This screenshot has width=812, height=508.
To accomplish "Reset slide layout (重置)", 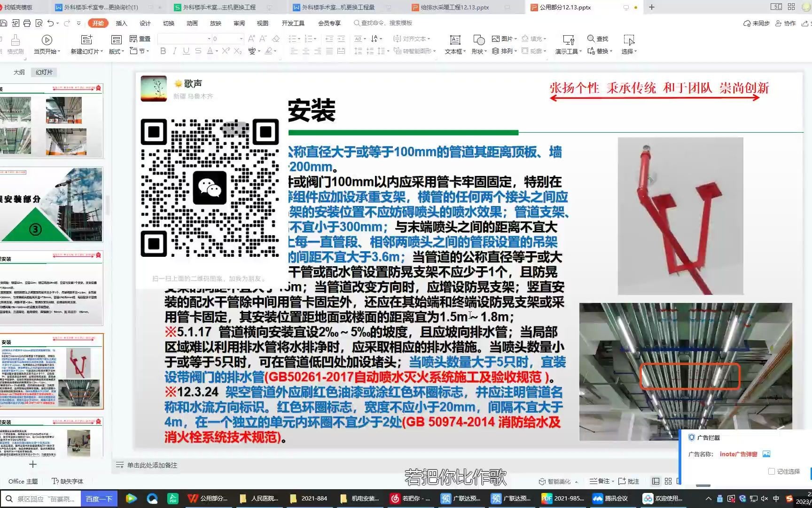I will [x=140, y=39].
